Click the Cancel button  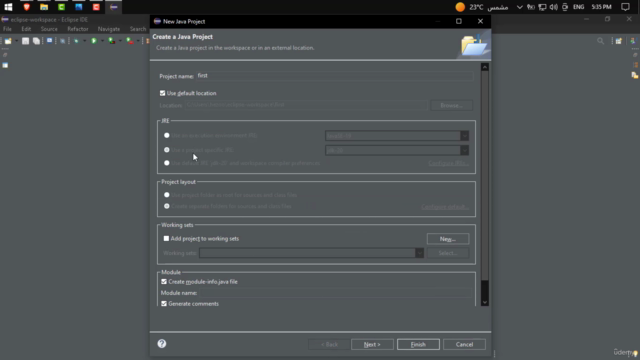click(x=464, y=344)
